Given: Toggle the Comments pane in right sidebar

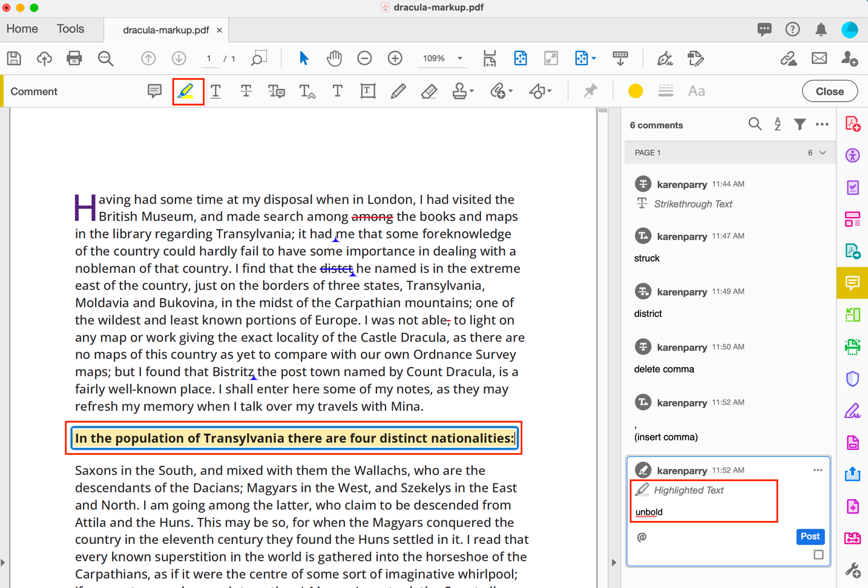Looking at the screenshot, I should coord(852,283).
